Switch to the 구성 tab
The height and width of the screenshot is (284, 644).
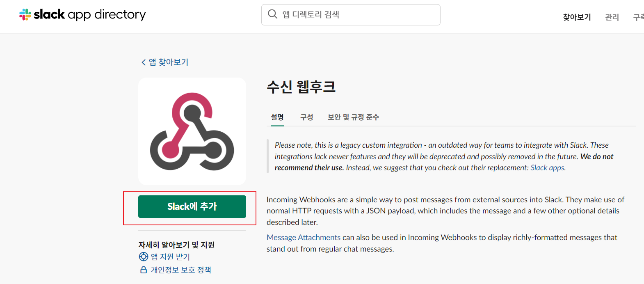tap(307, 117)
